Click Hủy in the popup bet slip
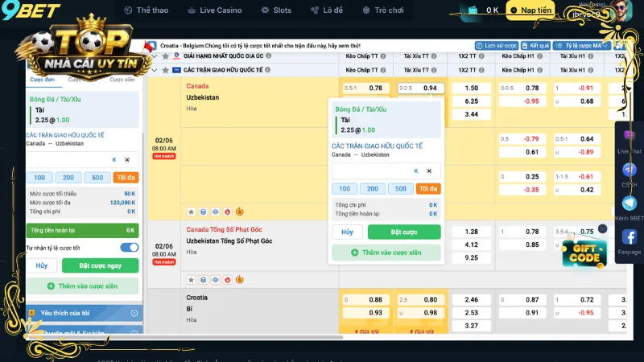This screenshot has width=644, height=362. click(x=347, y=232)
